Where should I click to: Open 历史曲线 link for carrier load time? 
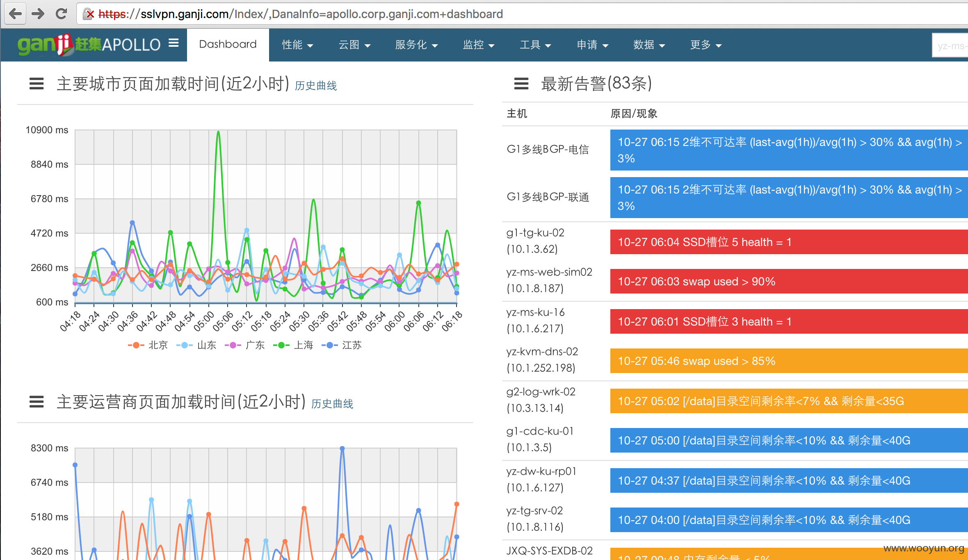point(332,404)
